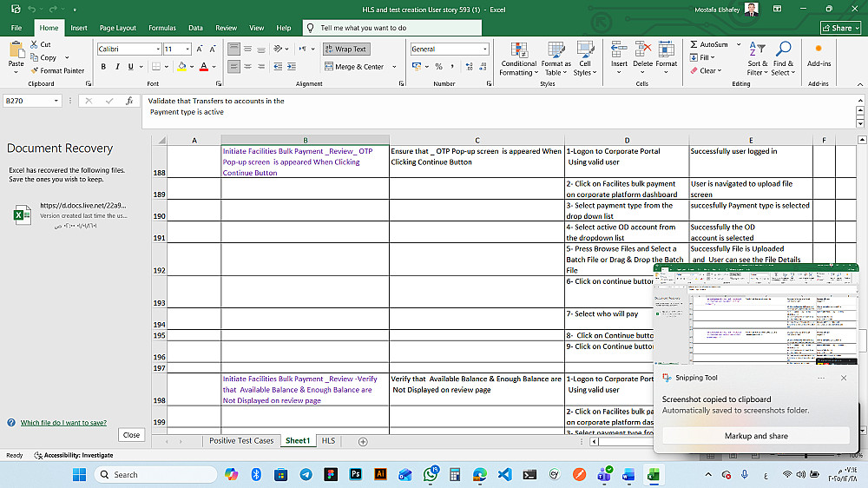
Task: Toggle Wrap Text for the cell
Action: [x=345, y=49]
